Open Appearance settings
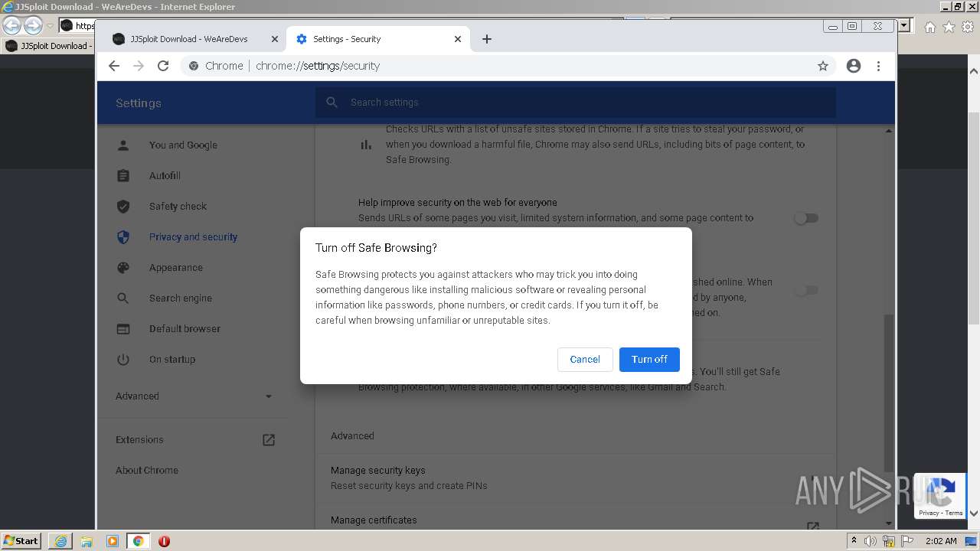The width and height of the screenshot is (980, 551). click(x=176, y=268)
